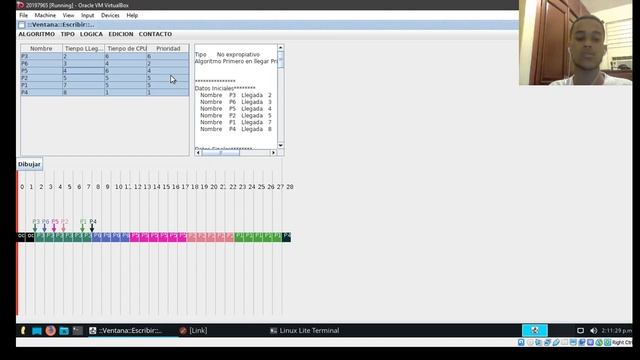Switch to Linux Lite Terminal taskbar item

click(304, 331)
